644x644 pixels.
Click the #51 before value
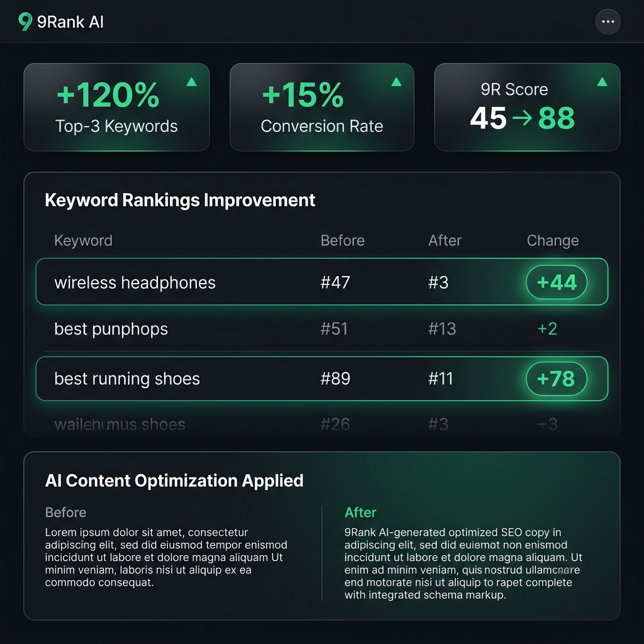pos(334,329)
